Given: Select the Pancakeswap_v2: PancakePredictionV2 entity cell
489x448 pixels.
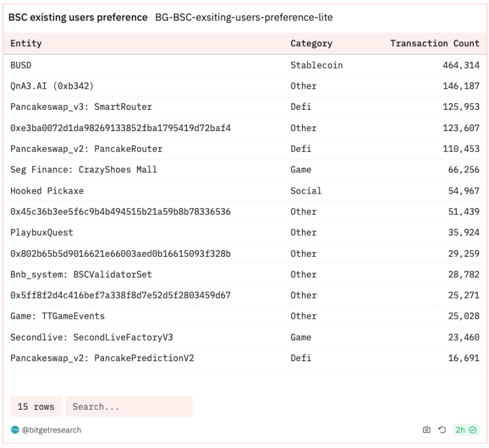Looking at the screenshot, I should pos(102,358).
